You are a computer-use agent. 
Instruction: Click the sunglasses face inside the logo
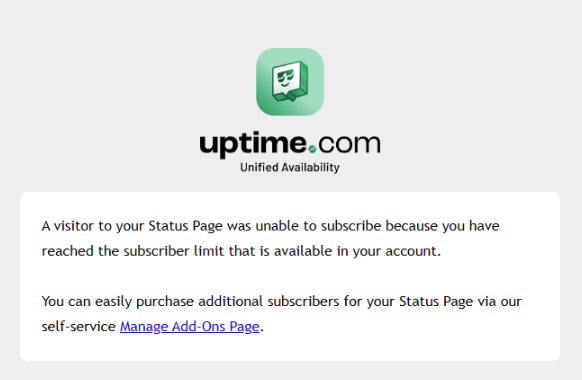click(x=285, y=79)
